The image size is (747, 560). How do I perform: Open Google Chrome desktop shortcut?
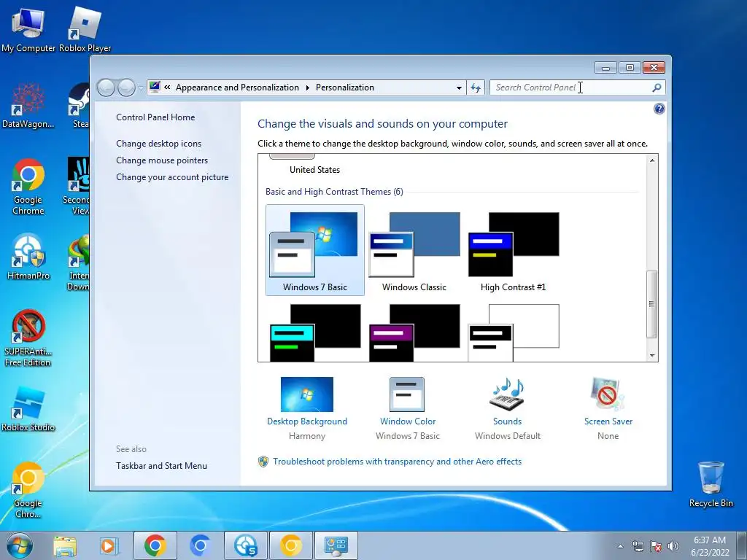pyautogui.click(x=28, y=187)
